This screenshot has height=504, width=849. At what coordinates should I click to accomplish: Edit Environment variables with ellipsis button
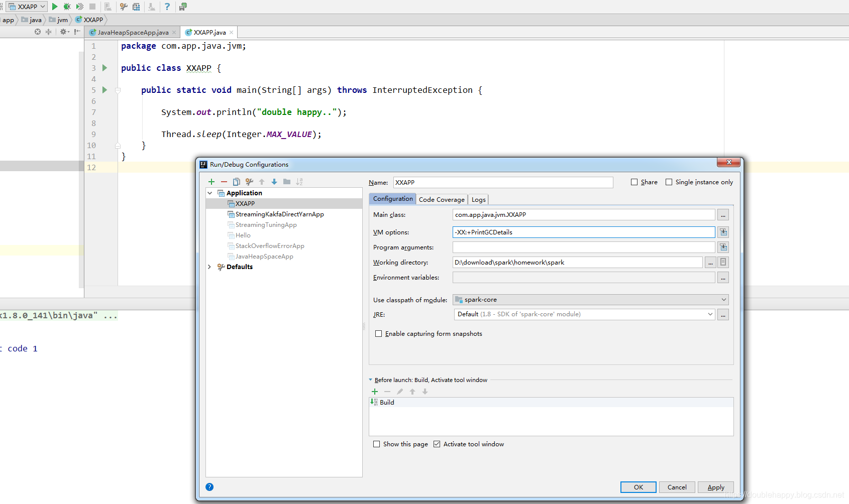(x=723, y=277)
